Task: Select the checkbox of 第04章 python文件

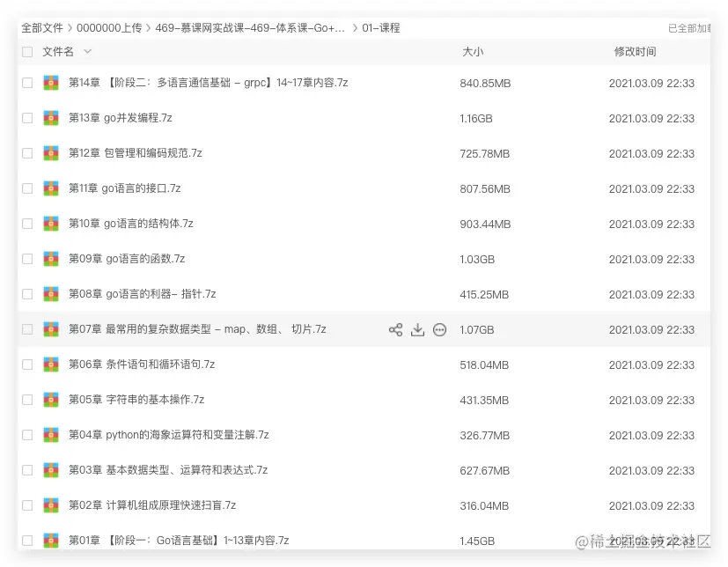Action: click(x=26, y=435)
